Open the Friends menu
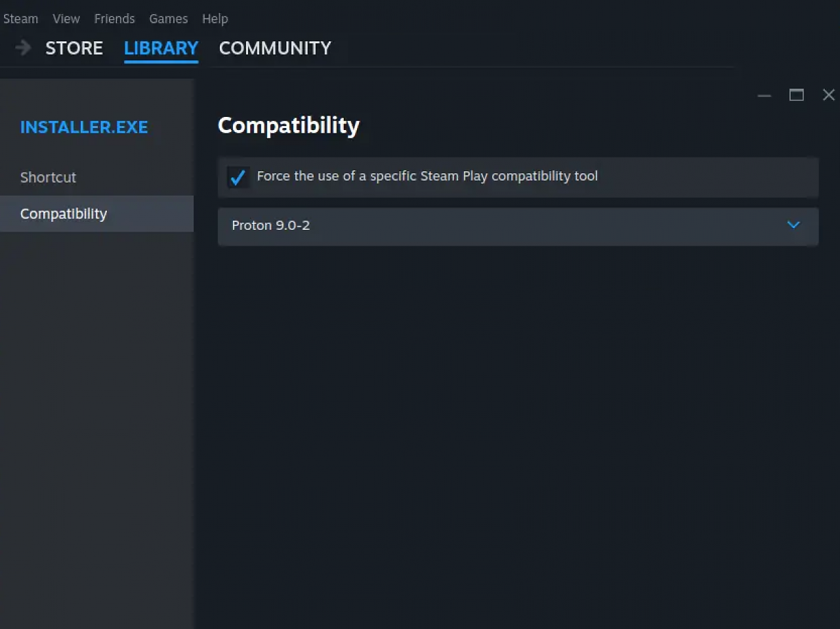 pos(114,19)
